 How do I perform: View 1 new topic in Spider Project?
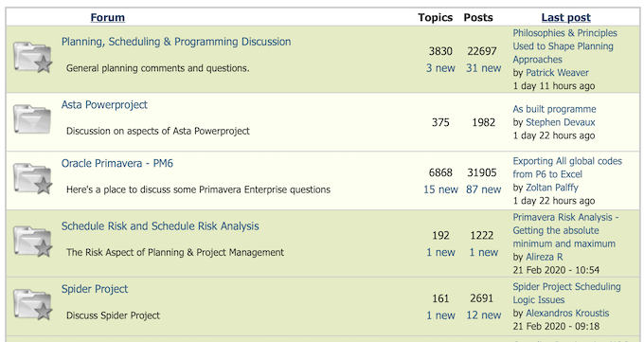tap(440, 315)
